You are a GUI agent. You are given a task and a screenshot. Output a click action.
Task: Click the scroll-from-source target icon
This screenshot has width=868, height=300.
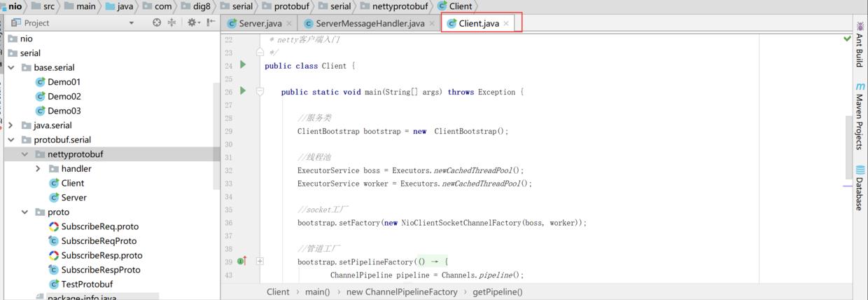click(157, 22)
